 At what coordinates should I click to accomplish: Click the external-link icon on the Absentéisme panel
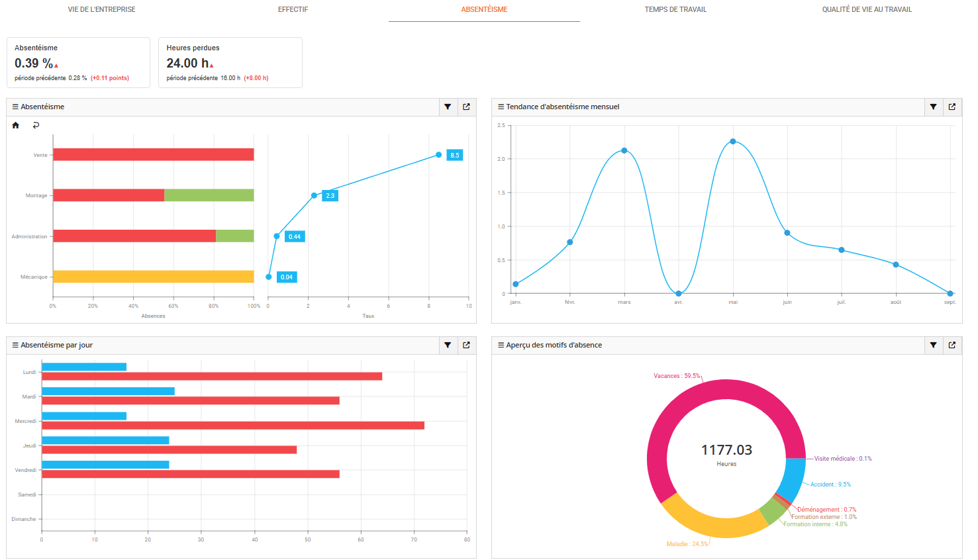point(466,107)
